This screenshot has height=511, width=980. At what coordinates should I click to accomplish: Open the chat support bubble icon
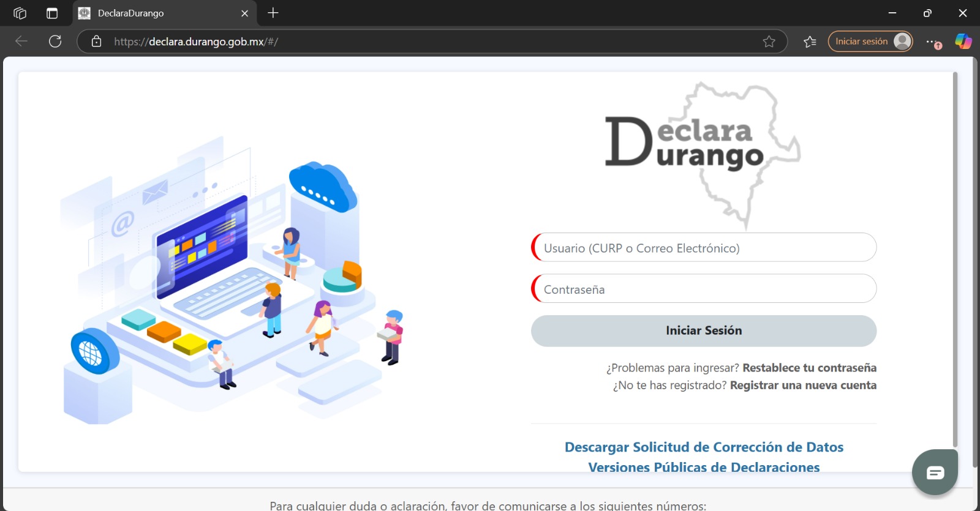click(935, 472)
